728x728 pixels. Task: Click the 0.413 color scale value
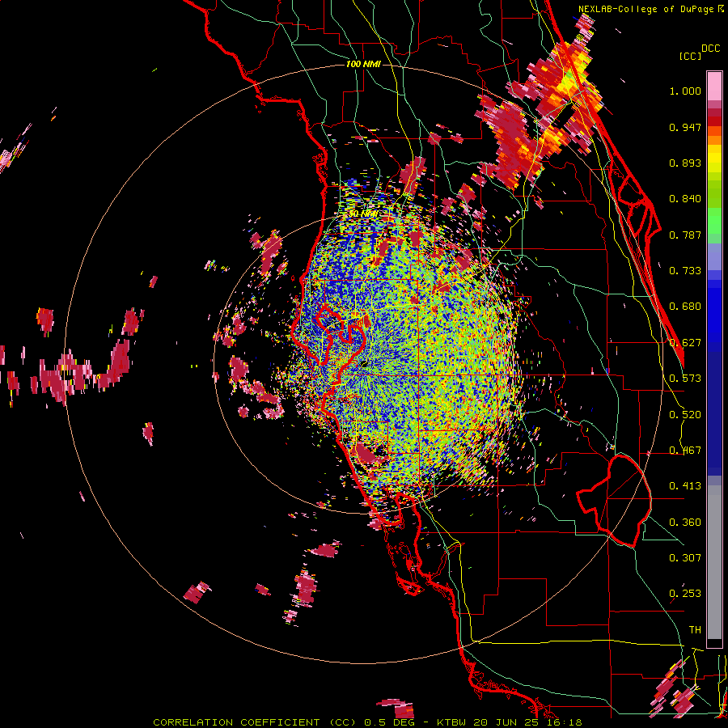pos(685,486)
